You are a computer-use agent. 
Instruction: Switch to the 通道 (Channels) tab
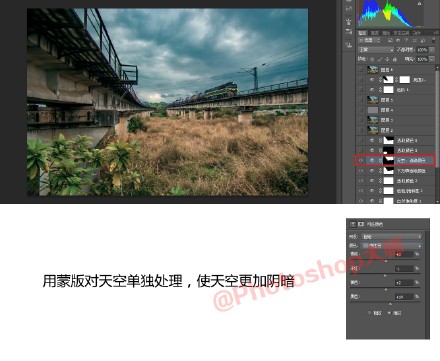point(375,33)
